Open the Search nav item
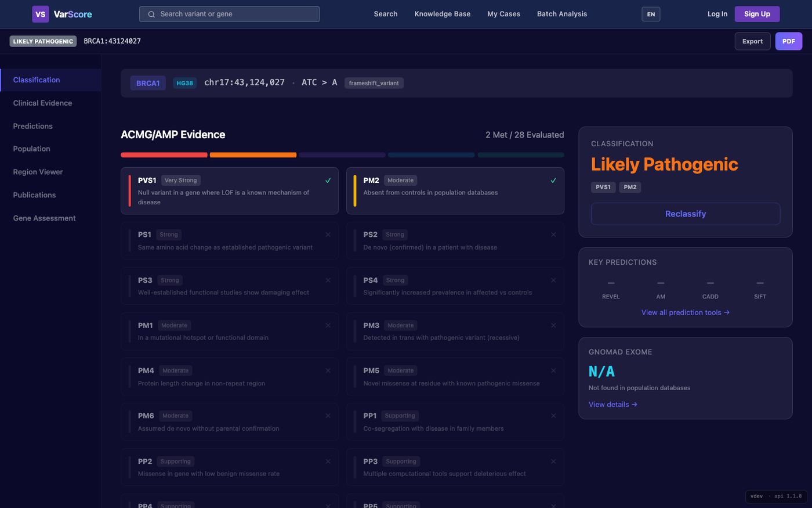812x508 pixels. coord(386,14)
